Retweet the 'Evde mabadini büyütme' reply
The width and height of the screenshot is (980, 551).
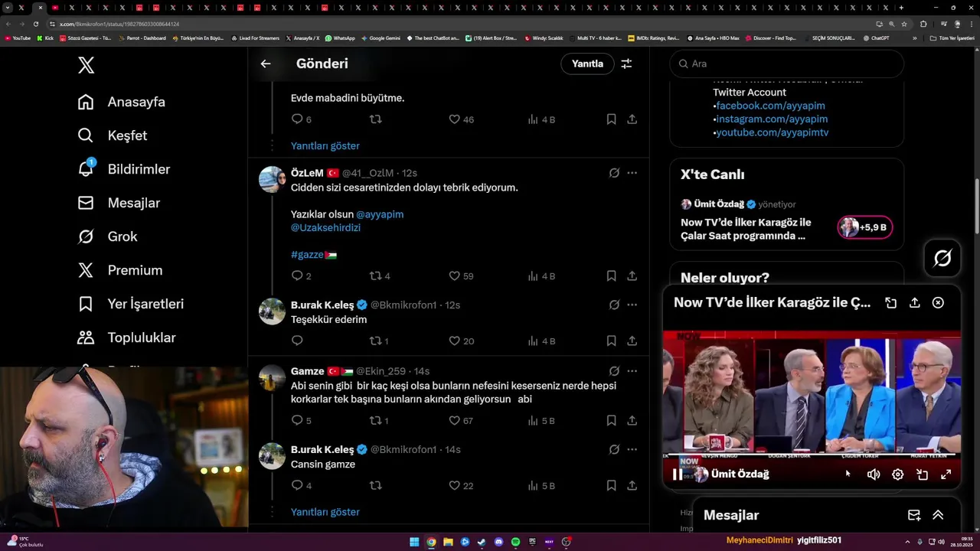pos(375,119)
